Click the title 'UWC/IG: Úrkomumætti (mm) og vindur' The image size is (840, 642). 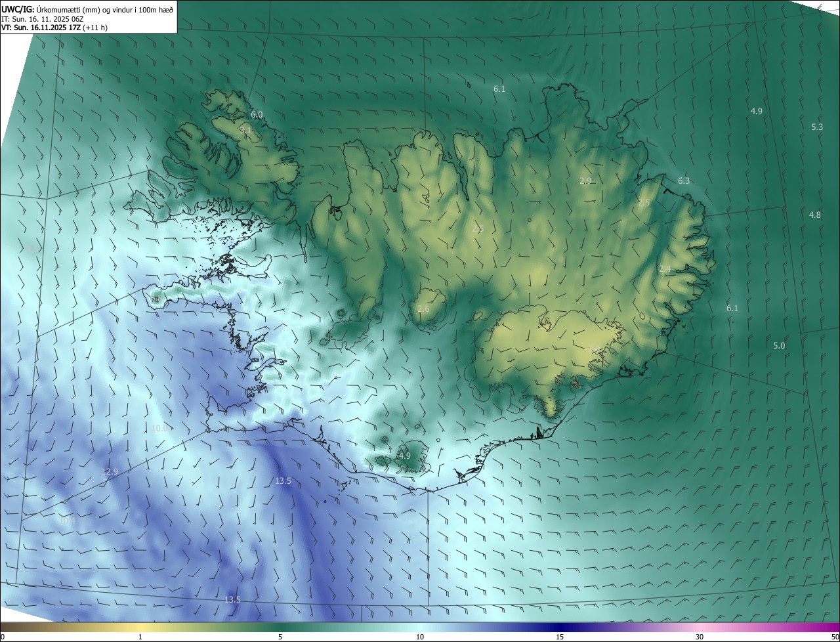pos(87,9)
